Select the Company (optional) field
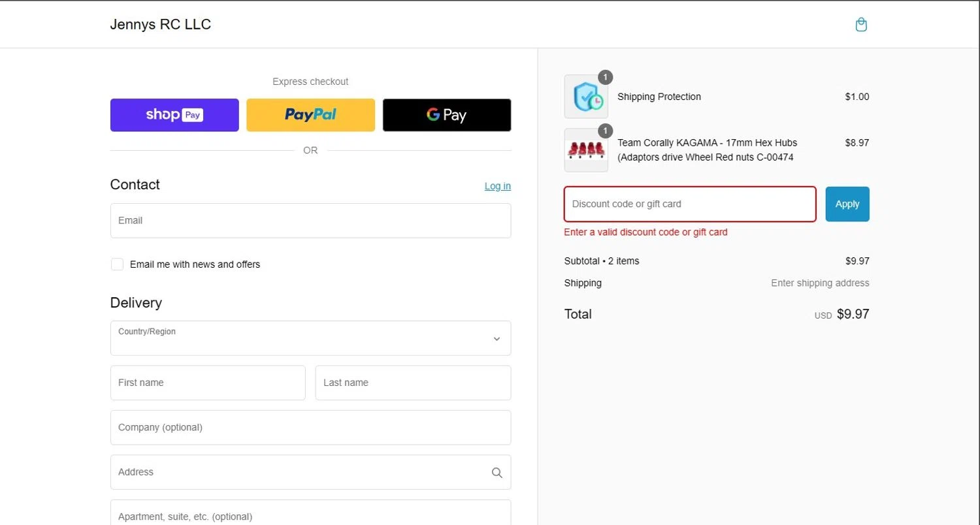This screenshot has height=525, width=980. [x=310, y=428]
